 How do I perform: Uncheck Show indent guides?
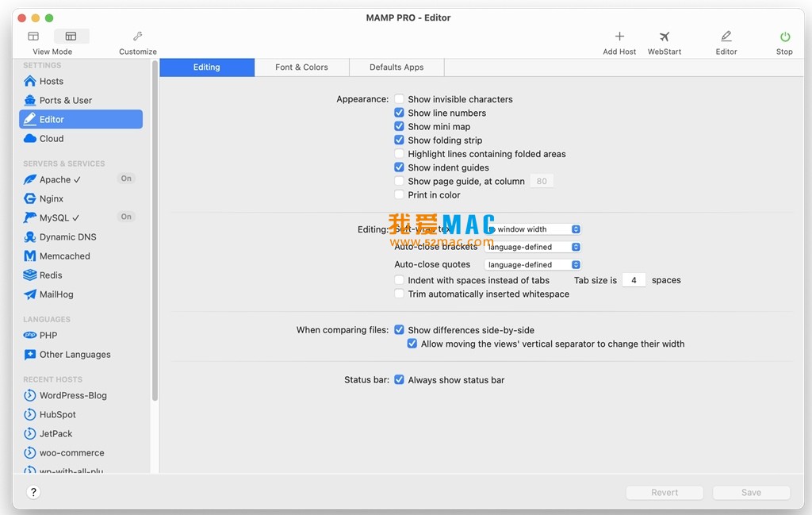400,167
